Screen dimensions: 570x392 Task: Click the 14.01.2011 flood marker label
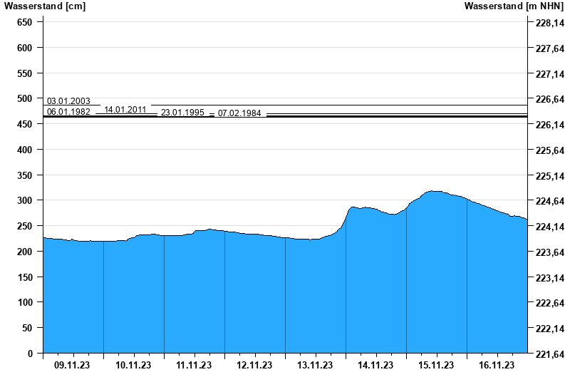(125, 110)
